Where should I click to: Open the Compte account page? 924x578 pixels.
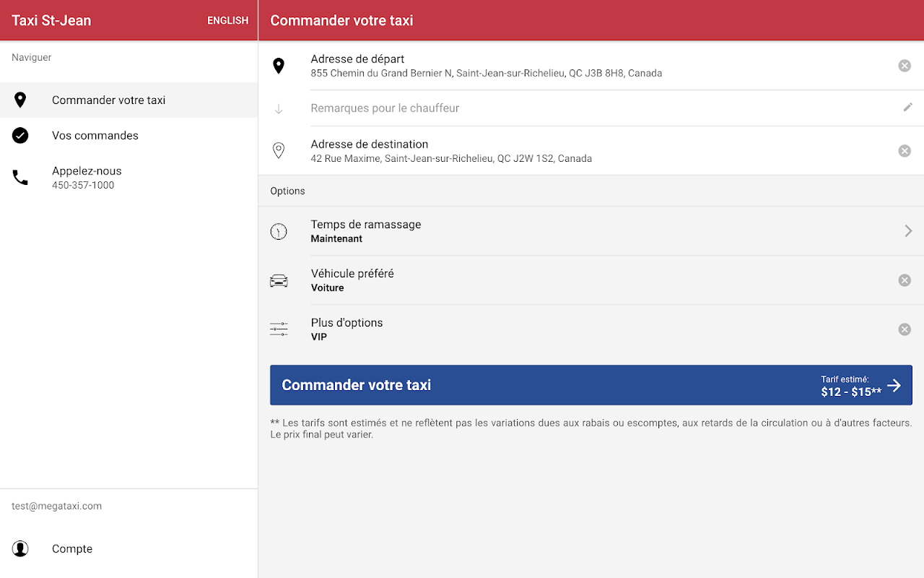[x=128, y=549]
